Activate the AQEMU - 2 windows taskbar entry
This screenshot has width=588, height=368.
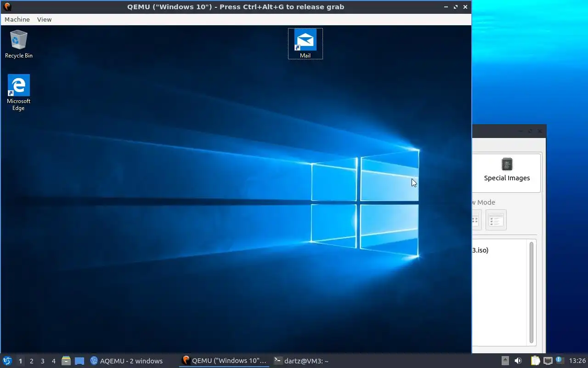click(126, 361)
